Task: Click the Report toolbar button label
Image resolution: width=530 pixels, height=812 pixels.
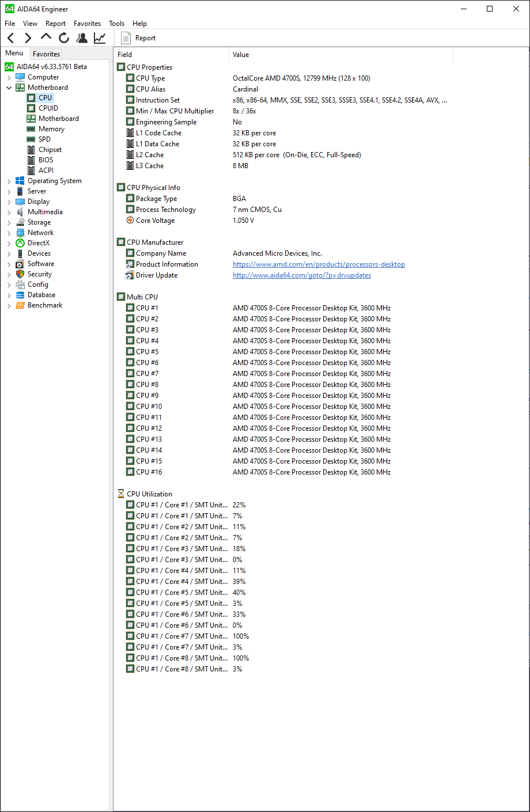Action: [x=145, y=38]
